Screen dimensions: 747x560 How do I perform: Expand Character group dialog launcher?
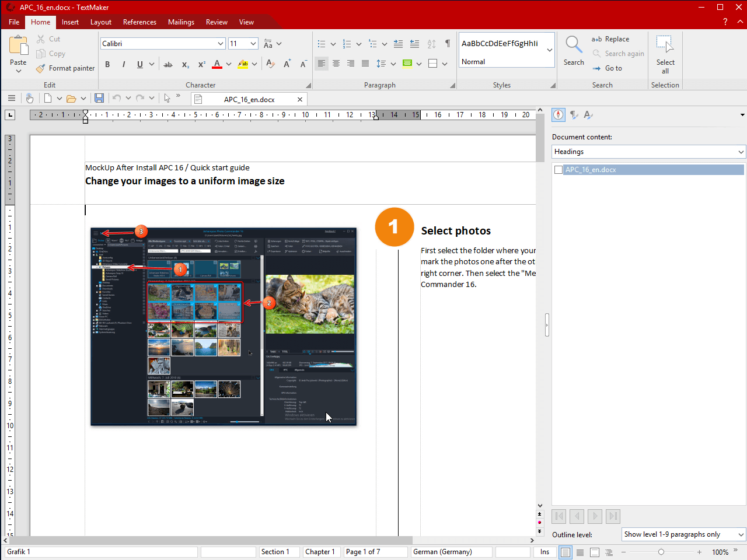point(308,85)
